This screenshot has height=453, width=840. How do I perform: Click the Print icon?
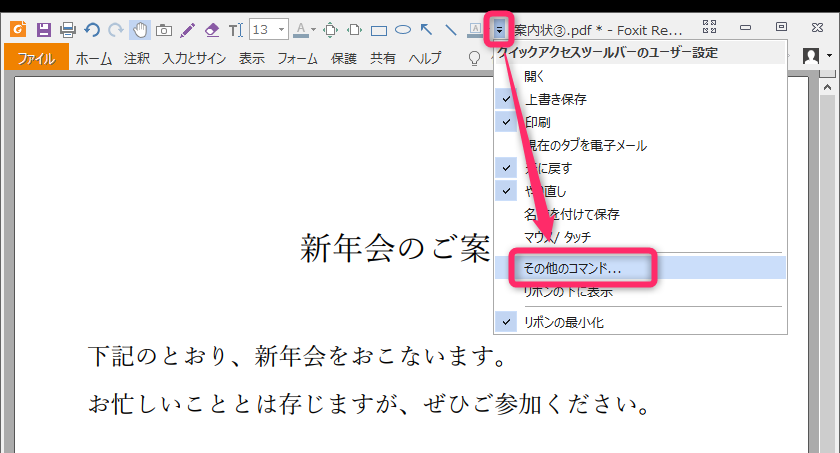point(67,29)
